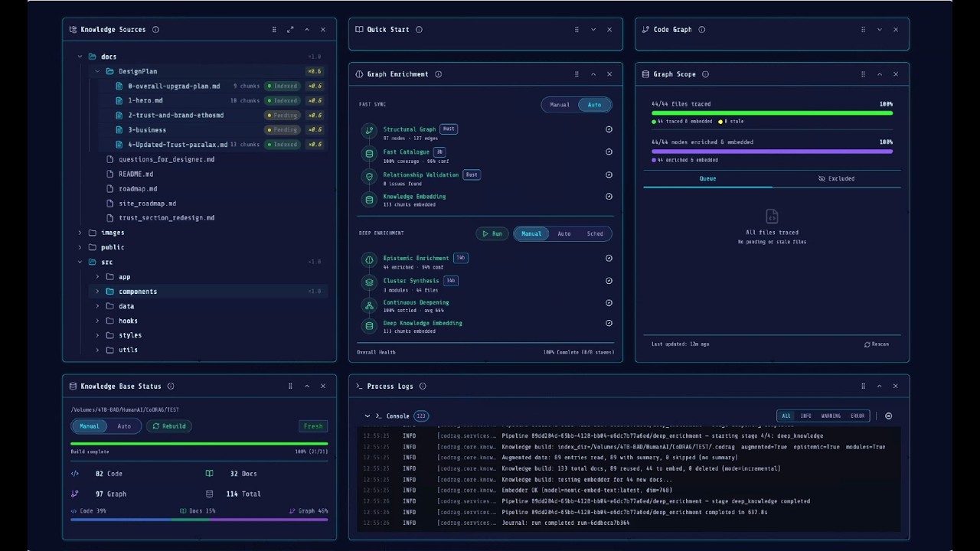Grab the Knowledge Sources drag handle

click(274, 30)
